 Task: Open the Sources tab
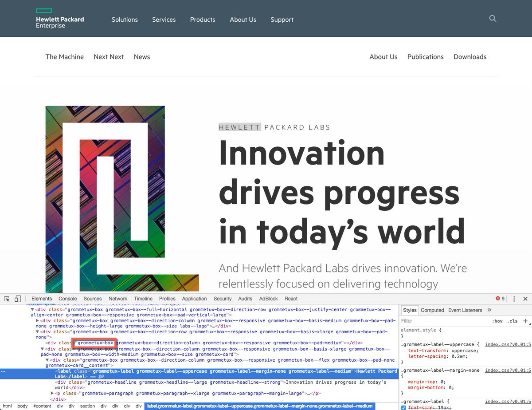pyautogui.click(x=93, y=299)
